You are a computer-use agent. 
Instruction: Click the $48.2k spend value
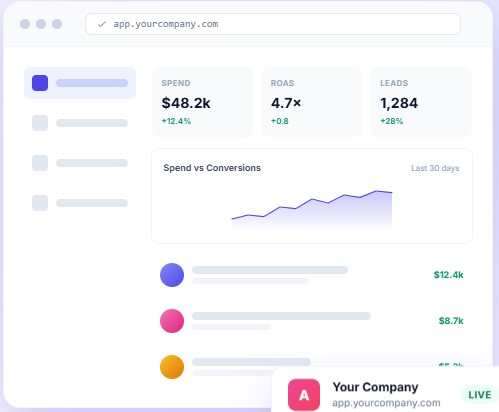(x=186, y=103)
